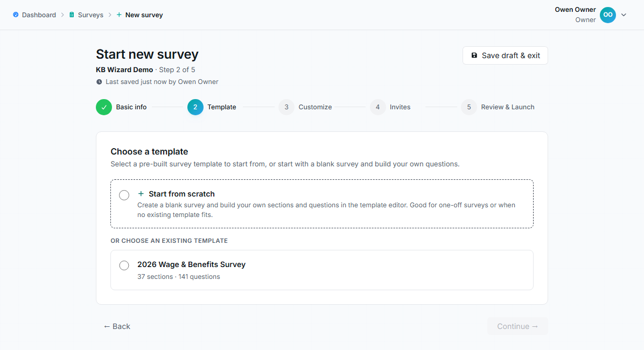The height and width of the screenshot is (350, 644).
Task: Click the clock icon by Last saved
Action: [x=99, y=82]
